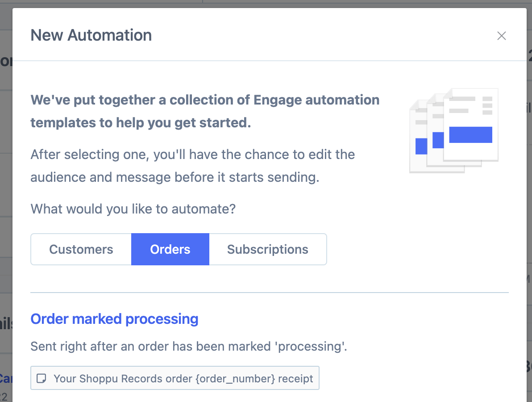Image resolution: width=532 pixels, height=402 pixels.
Task: Click the document icon in the receipt template pill
Action: [x=42, y=378]
